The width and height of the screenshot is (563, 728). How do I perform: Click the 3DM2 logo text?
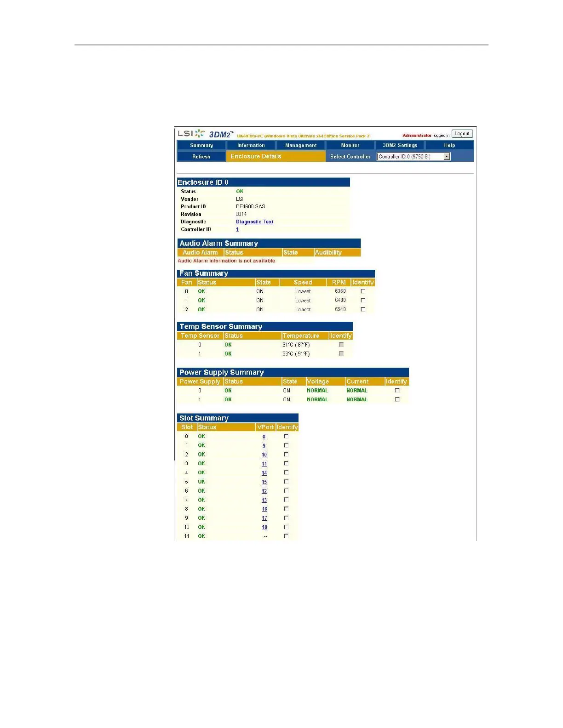pyautogui.click(x=221, y=134)
